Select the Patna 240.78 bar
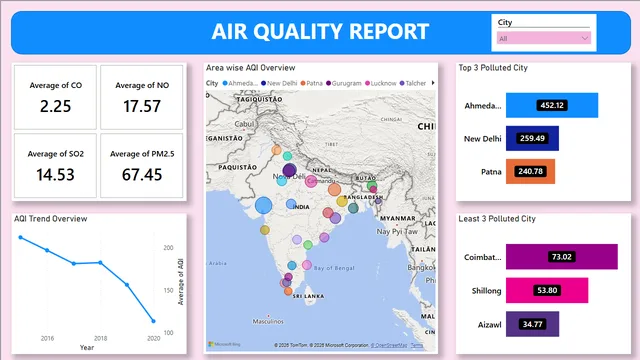This screenshot has width=640, height=360. [530, 171]
